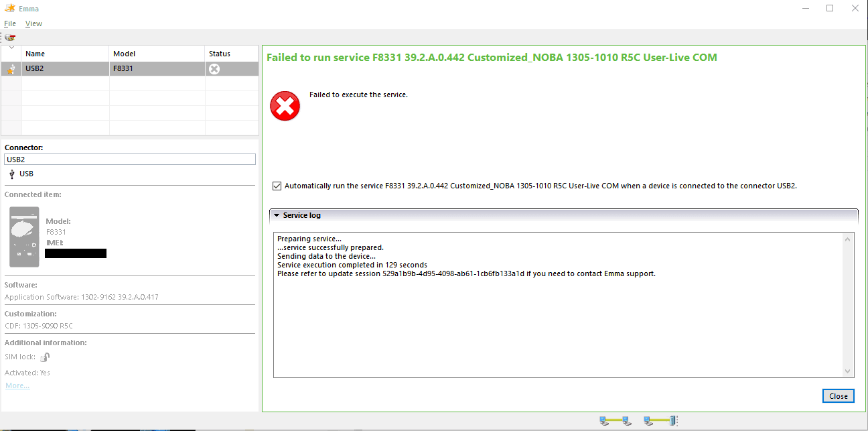
Task: Click the Application Software version text
Action: point(82,297)
